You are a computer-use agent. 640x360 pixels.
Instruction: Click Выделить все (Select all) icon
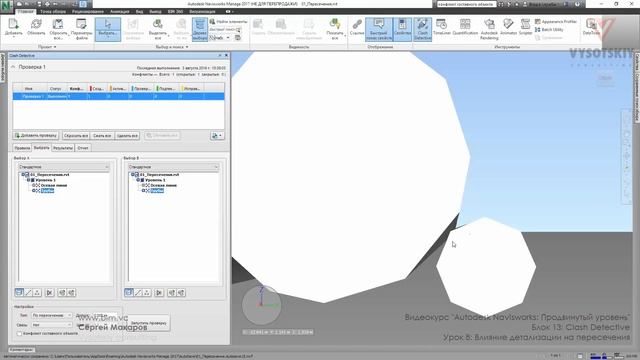pos(158,29)
